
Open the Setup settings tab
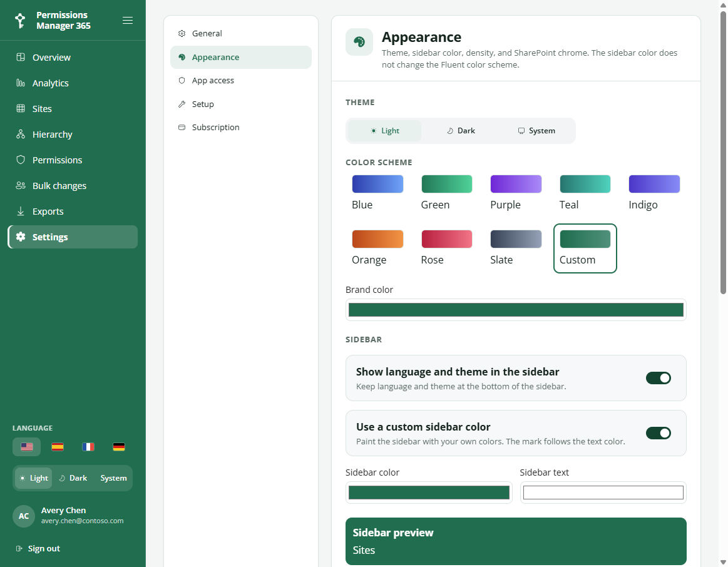click(241, 104)
